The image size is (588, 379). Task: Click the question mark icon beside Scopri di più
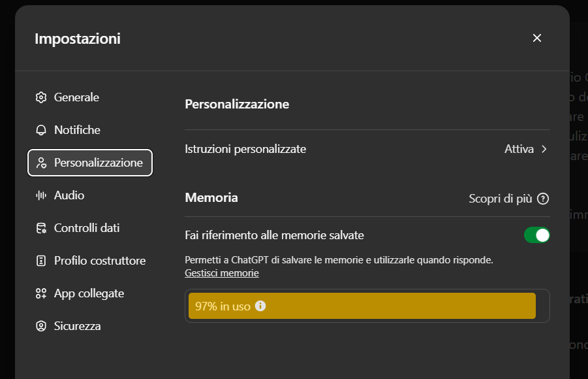542,199
